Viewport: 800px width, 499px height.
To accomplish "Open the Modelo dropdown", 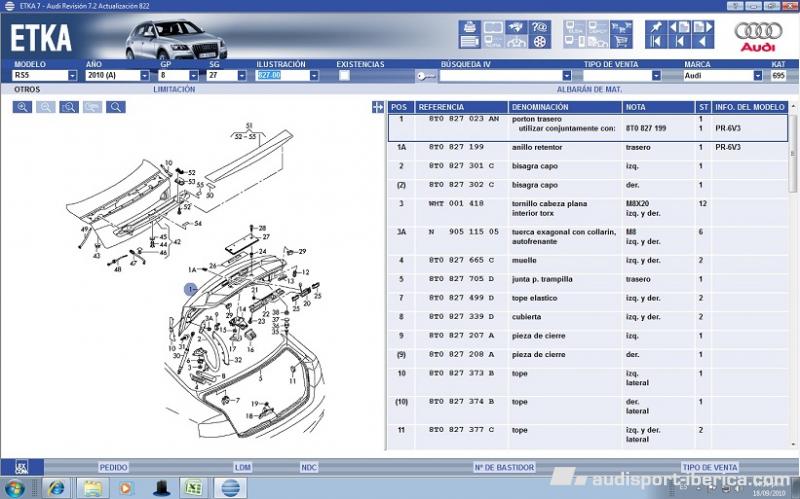I will (x=72, y=76).
